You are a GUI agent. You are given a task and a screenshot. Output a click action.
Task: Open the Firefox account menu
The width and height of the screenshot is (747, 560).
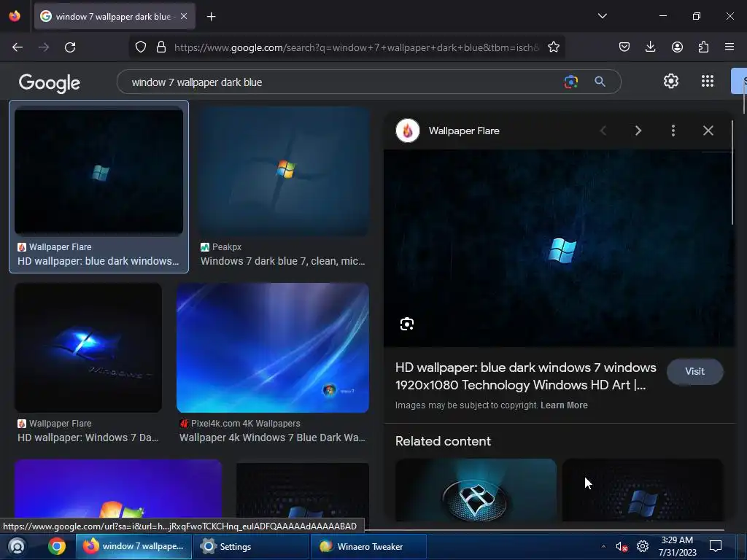[677, 47]
